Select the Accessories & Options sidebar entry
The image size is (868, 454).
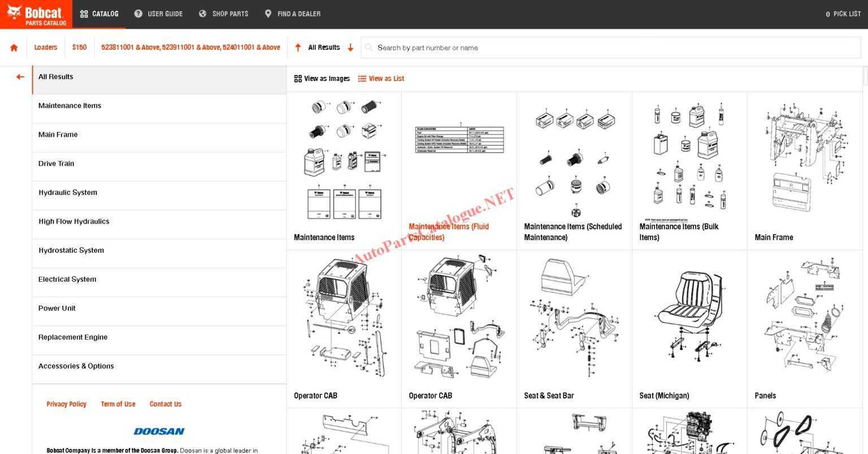(x=76, y=365)
